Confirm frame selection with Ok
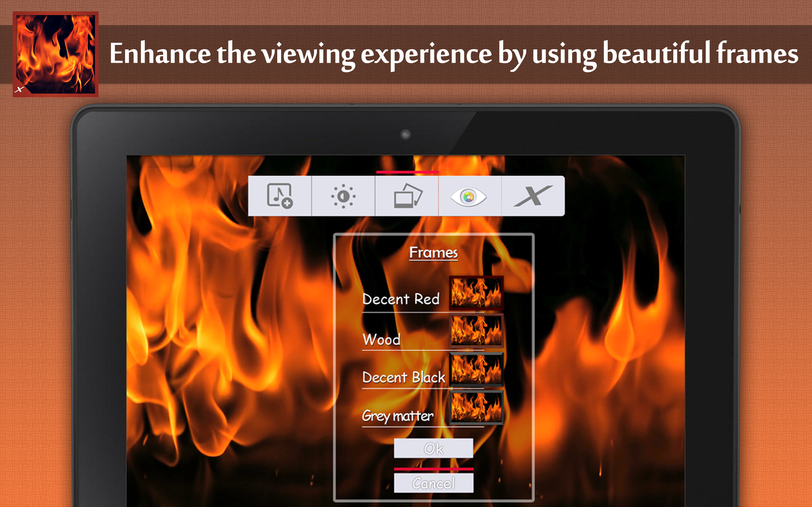This screenshot has height=507, width=812. tap(433, 448)
